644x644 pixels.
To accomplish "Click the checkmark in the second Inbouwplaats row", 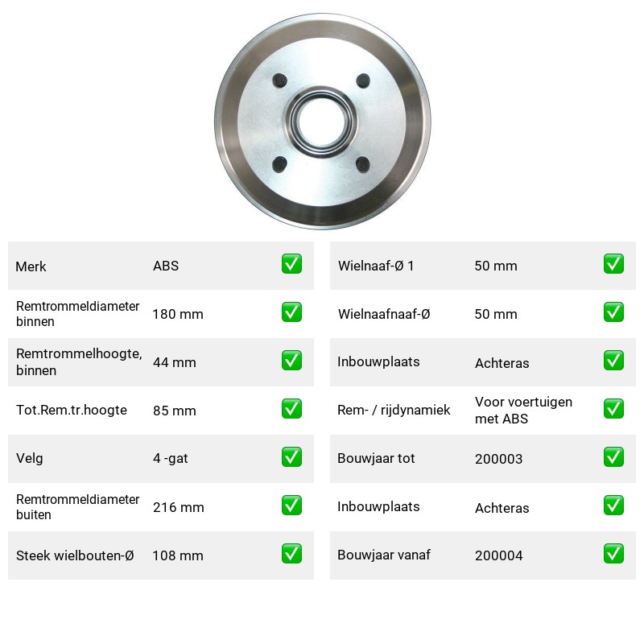I will coord(613,506).
